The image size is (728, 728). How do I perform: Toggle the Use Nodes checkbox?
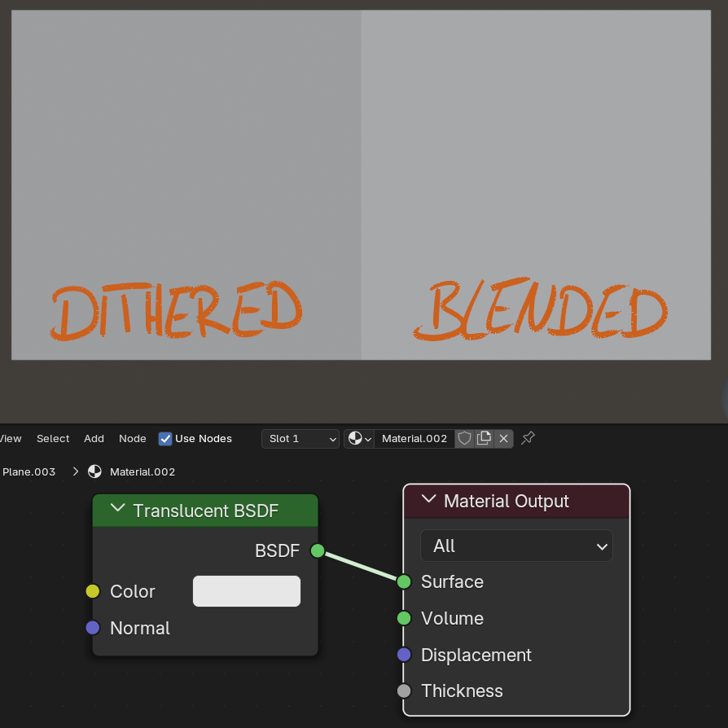coord(165,439)
